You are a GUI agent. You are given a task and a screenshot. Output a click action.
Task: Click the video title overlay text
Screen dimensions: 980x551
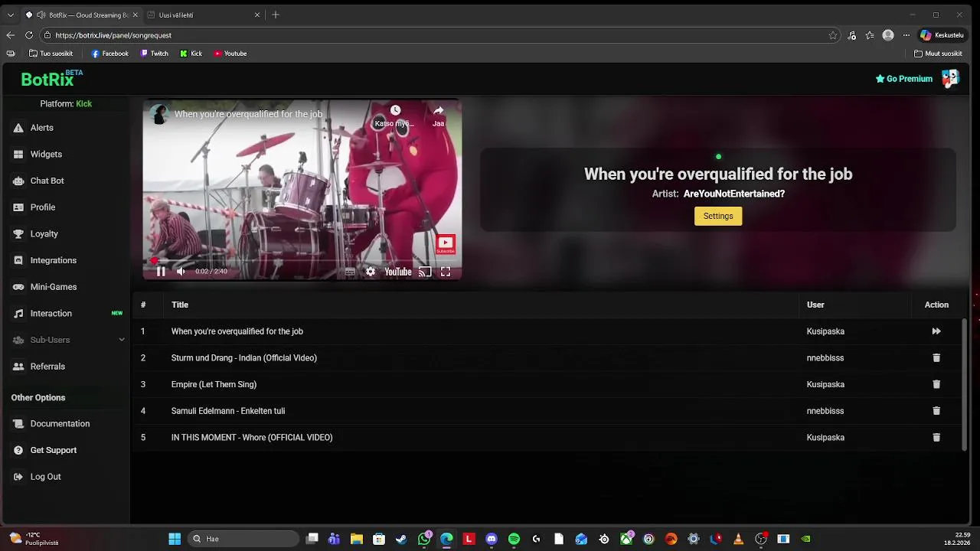tap(248, 114)
